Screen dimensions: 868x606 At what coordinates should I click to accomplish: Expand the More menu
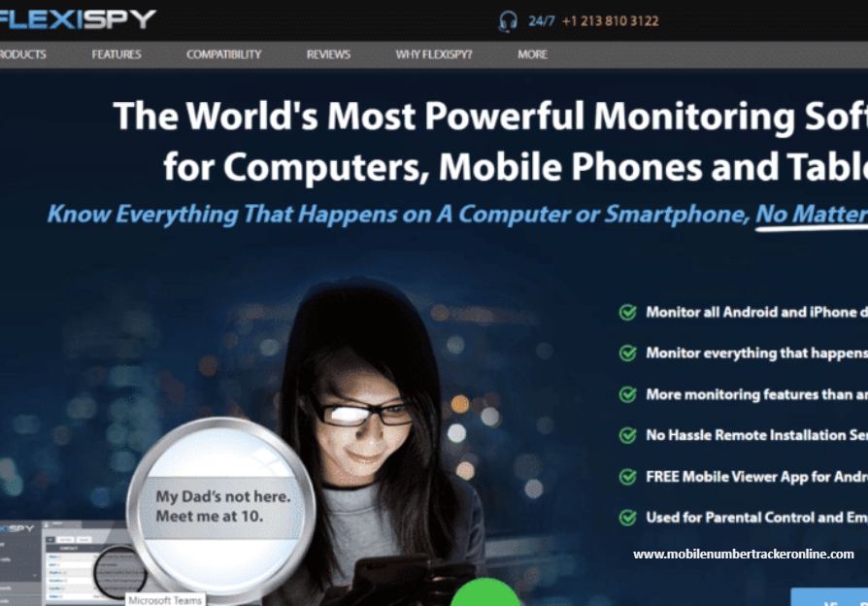tap(532, 54)
